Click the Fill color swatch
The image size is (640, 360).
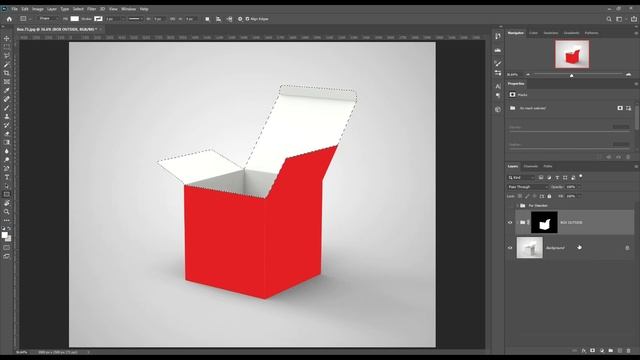click(x=75, y=19)
